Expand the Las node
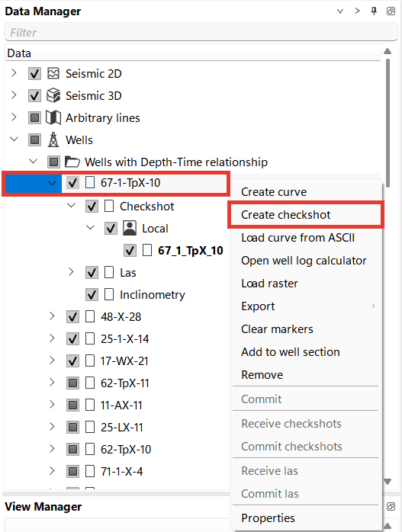402x532 pixels. click(x=71, y=272)
